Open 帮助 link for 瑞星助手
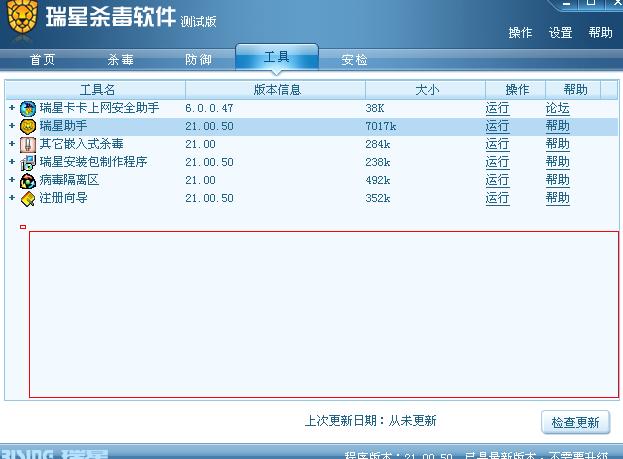This screenshot has height=459, width=623. tap(557, 126)
